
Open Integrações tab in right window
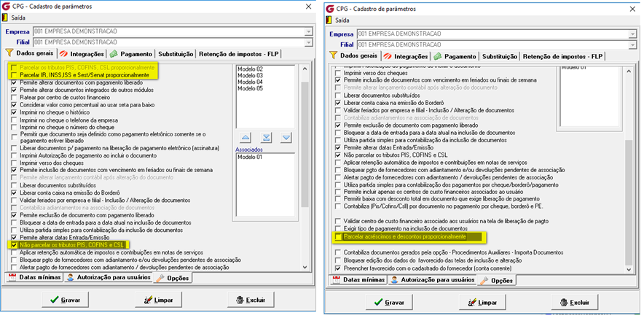point(405,56)
